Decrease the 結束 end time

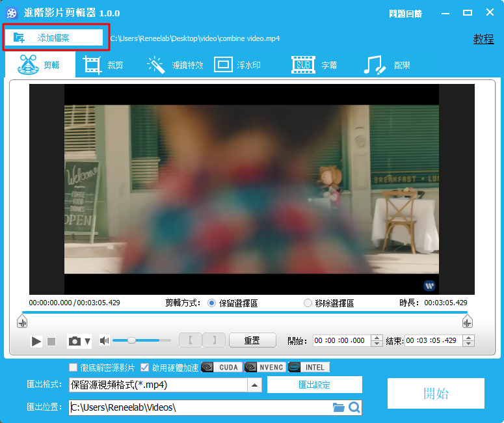(469, 344)
